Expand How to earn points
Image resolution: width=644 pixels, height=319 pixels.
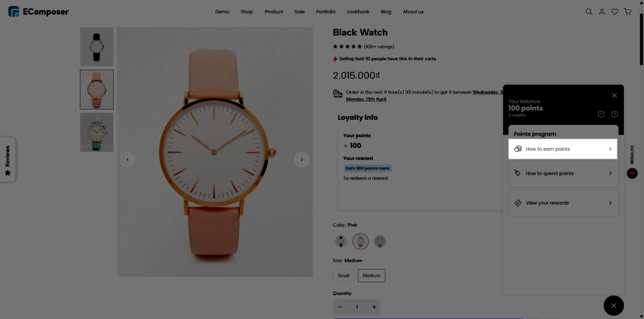[x=563, y=149]
